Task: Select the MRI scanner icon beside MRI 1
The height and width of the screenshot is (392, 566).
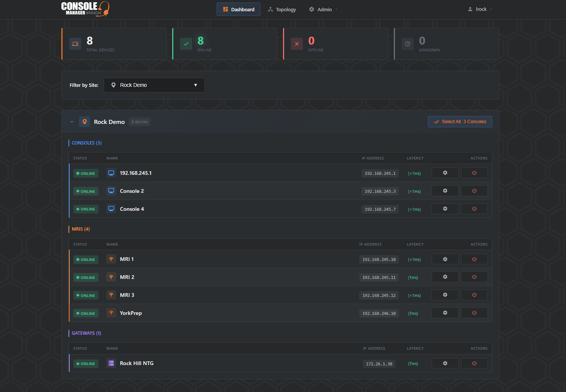Action: pyautogui.click(x=111, y=259)
